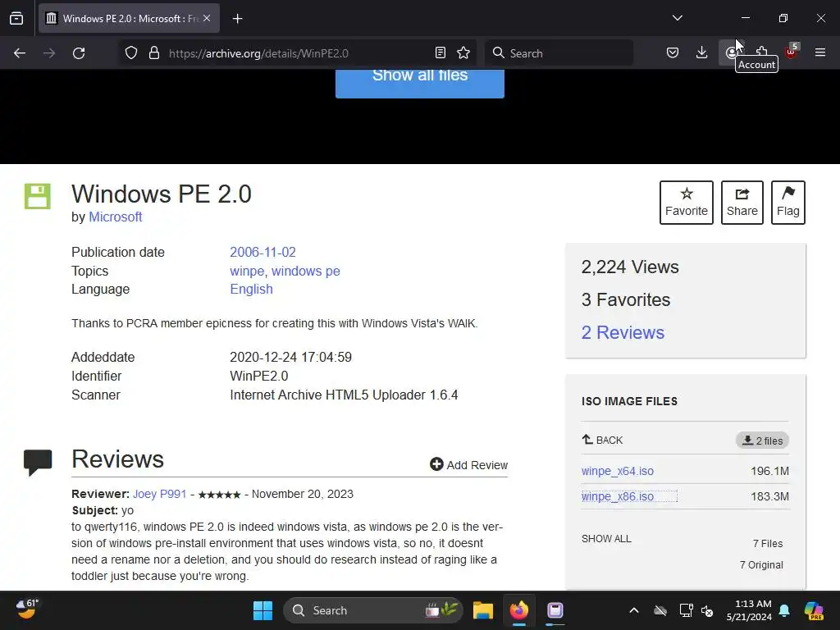Jump to the 2 Reviews link
This screenshot has height=630, width=840.
pyautogui.click(x=623, y=333)
